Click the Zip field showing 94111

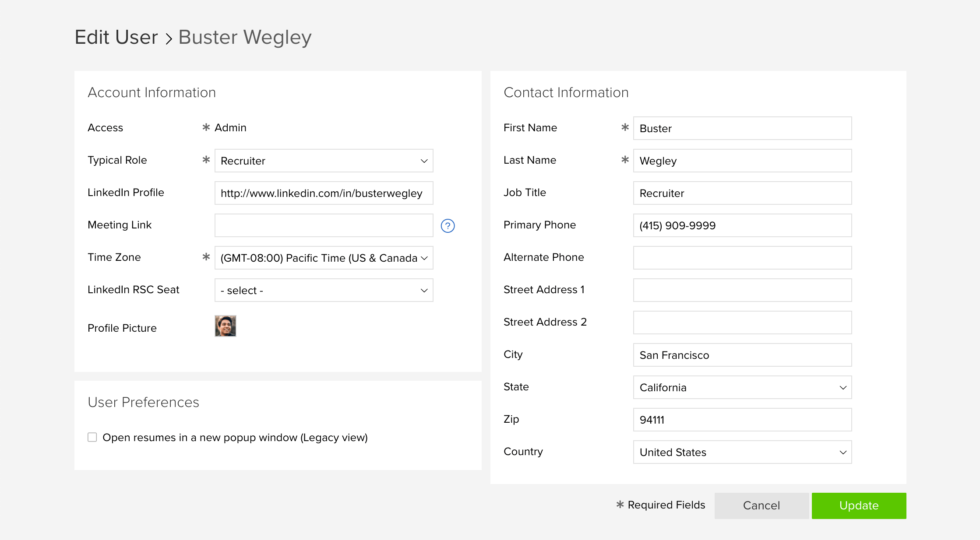pos(742,420)
